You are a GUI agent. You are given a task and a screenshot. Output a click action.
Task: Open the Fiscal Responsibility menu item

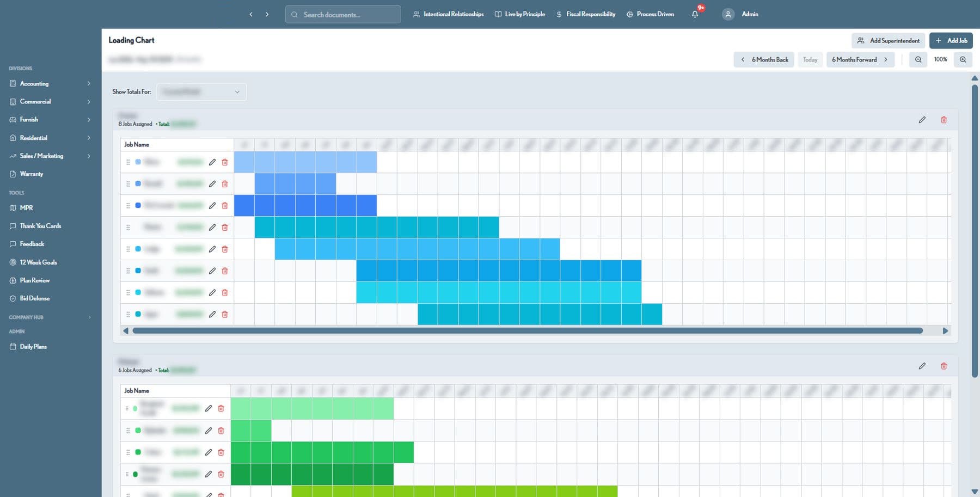(585, 14)
